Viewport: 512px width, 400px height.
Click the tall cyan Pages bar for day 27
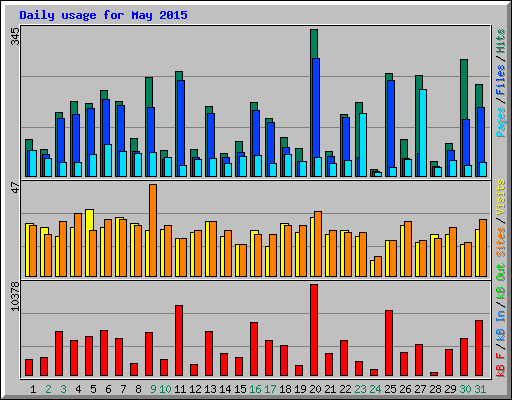(423, 133)
